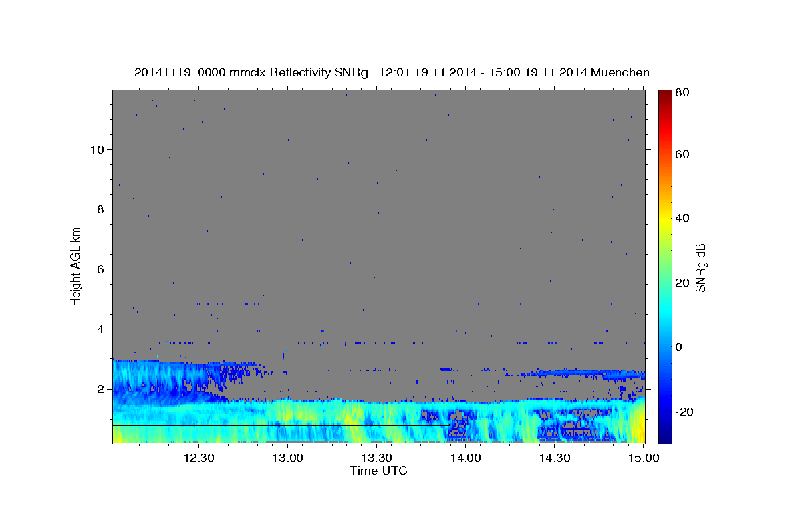This screenshot has height=532, width=798.
Task: Click the 14:30 time tick label
Action: [555, 458]
